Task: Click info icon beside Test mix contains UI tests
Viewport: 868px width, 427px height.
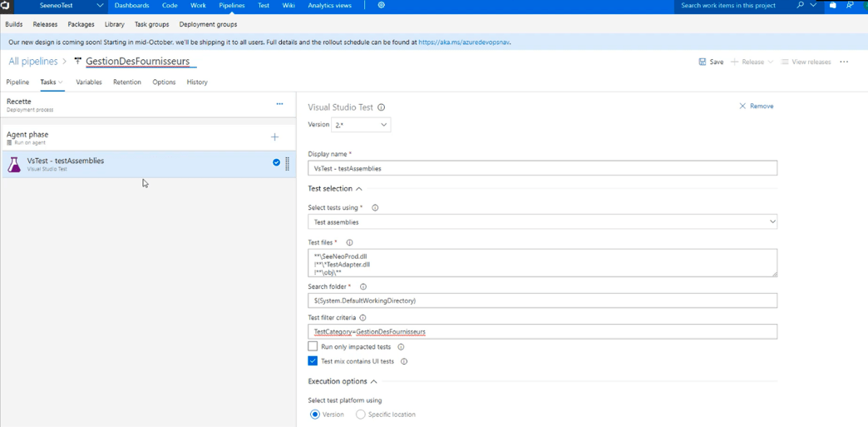Action: 404,361
